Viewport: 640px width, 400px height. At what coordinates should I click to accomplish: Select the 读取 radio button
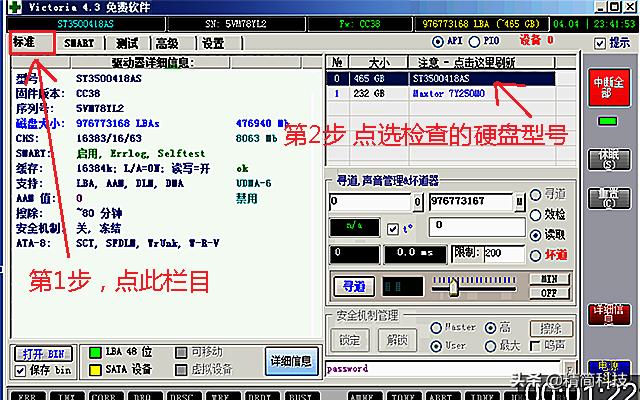tap(536, 235)
